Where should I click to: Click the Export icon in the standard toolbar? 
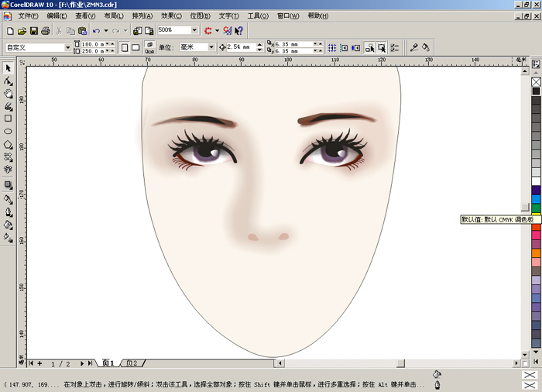(149, 31)
